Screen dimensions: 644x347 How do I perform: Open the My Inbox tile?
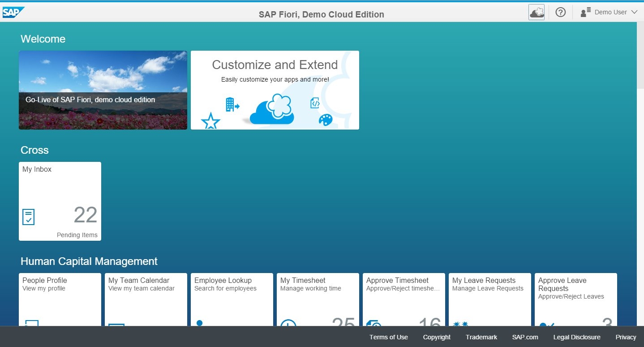click(60, 201)
